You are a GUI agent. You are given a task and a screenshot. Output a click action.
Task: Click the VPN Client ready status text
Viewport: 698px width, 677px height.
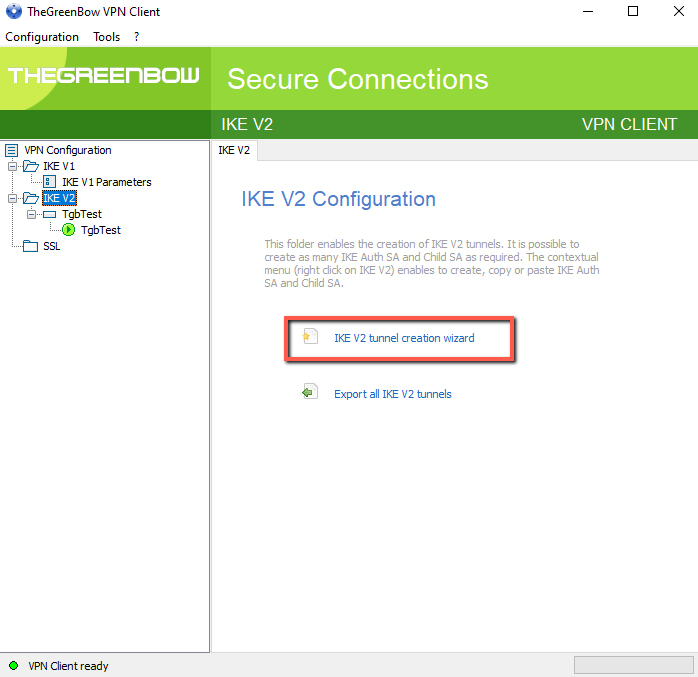pyautogui.click(x=68, y=666)
